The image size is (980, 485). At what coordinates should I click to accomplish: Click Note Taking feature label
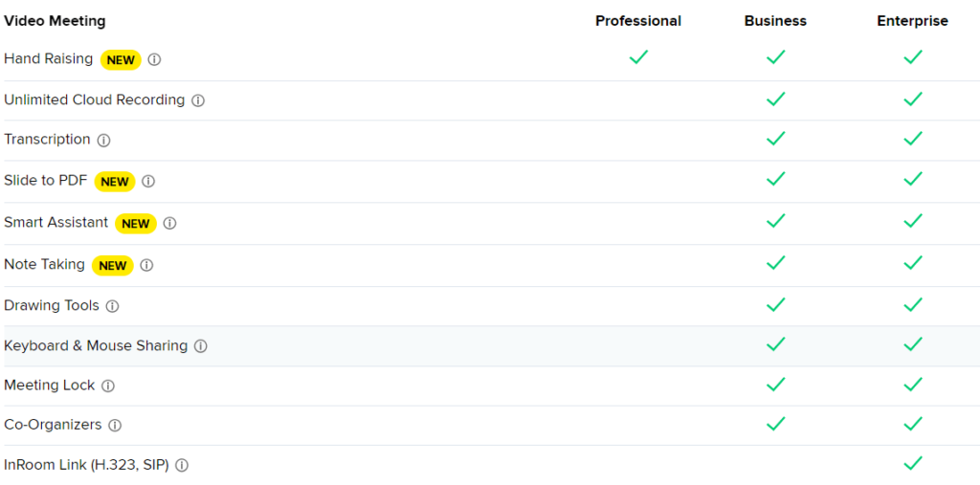(x=44, y=264)
